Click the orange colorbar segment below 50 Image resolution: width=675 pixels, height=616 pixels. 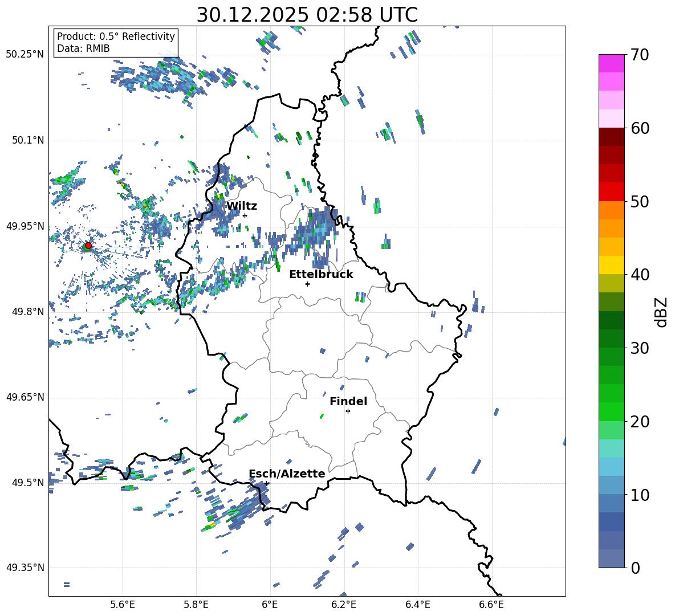click(611, 210)
